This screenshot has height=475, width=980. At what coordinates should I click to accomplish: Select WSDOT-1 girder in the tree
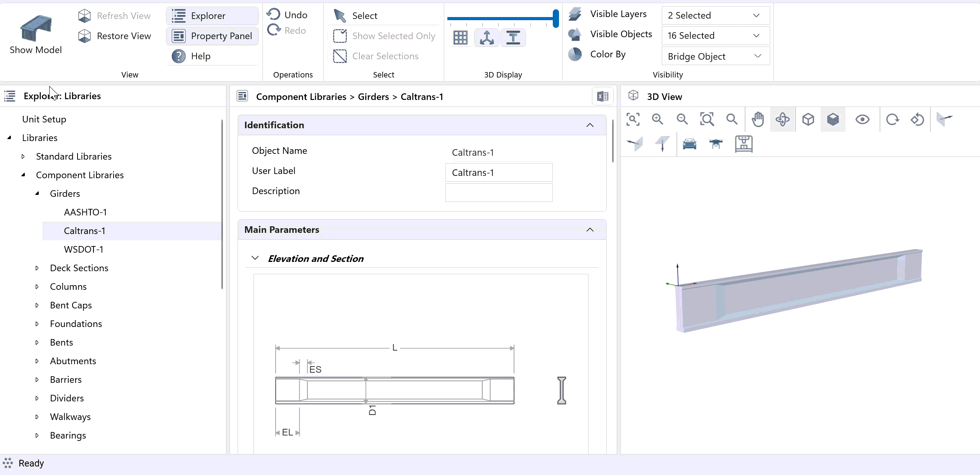(x=84, y=250)
